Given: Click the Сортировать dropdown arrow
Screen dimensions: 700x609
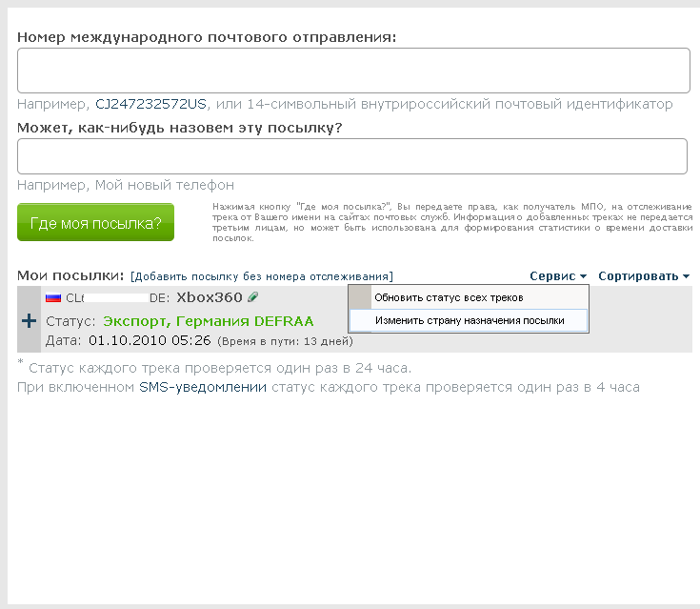Looking at the screenshot, I should coord(686,276).
